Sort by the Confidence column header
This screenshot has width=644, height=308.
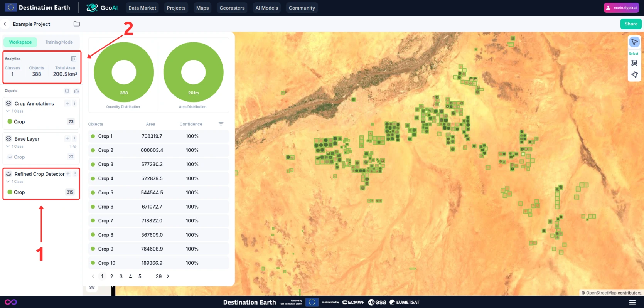(x=191, y=124)
